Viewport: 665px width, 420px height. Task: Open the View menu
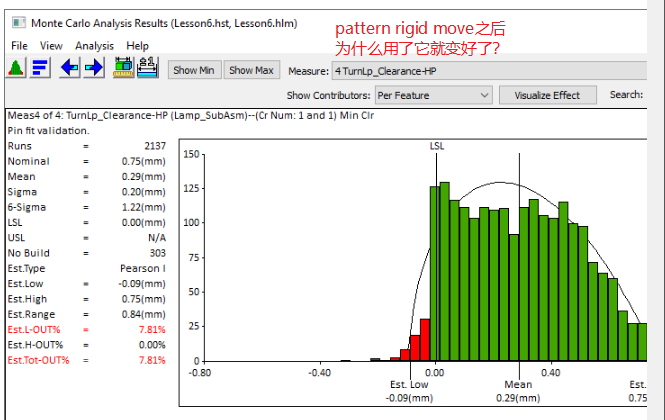point(51,45)
